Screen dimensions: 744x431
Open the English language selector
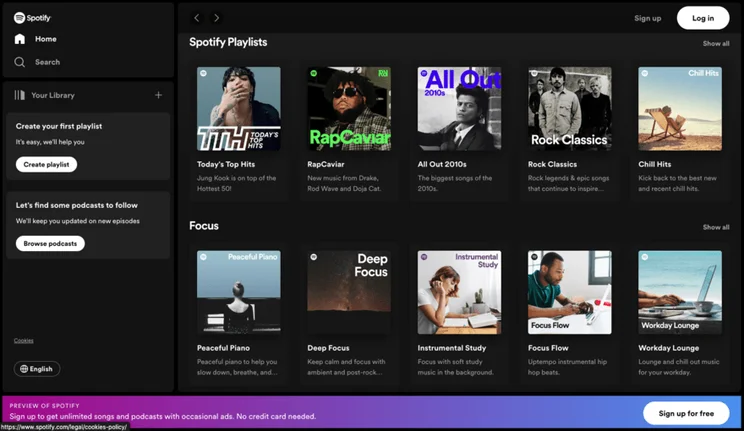point(37,369)
